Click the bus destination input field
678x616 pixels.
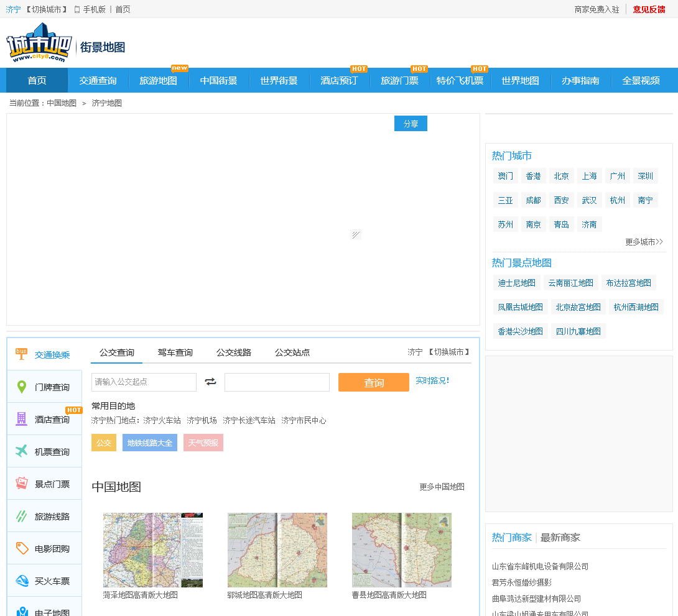click(x=277, y=382)
